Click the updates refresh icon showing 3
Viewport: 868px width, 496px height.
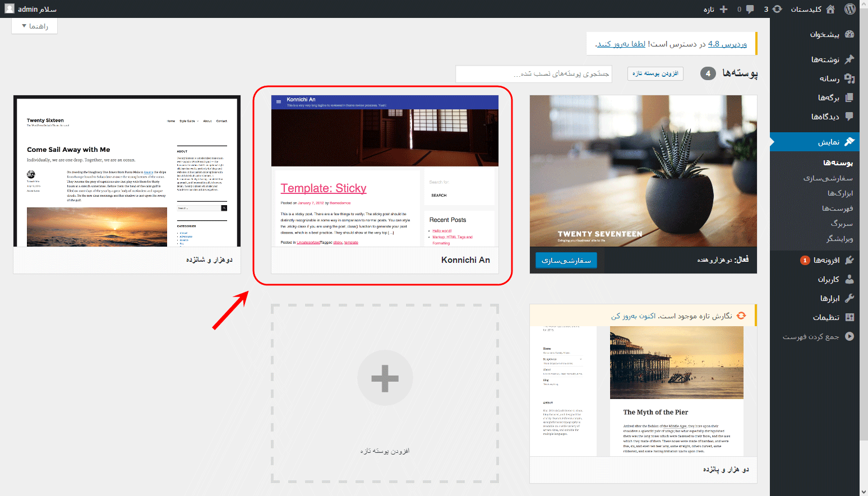777,9
